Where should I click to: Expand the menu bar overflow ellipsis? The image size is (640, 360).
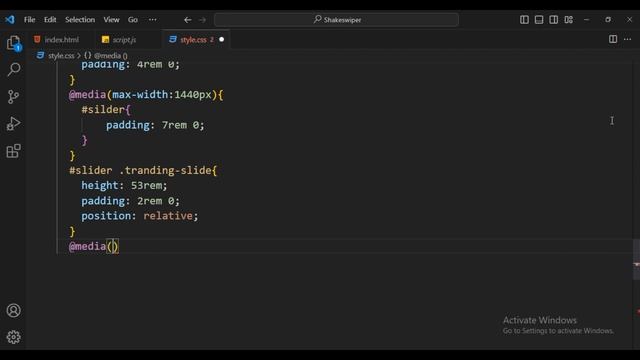coord(153,20)
